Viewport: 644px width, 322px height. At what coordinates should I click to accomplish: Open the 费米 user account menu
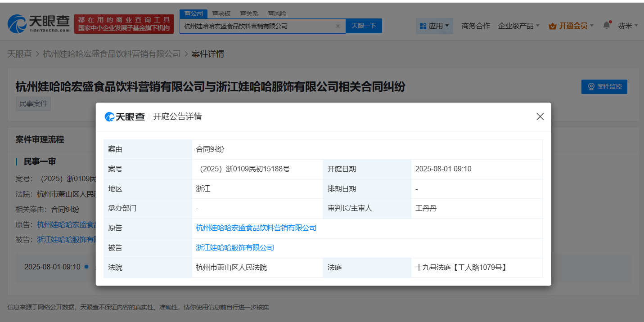tap(627, 26)
